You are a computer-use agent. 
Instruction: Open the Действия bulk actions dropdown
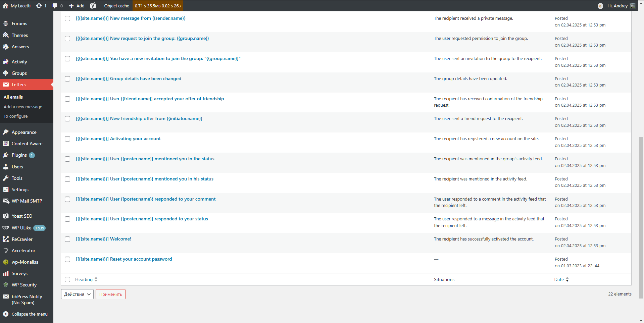click(x=77, y=294)
